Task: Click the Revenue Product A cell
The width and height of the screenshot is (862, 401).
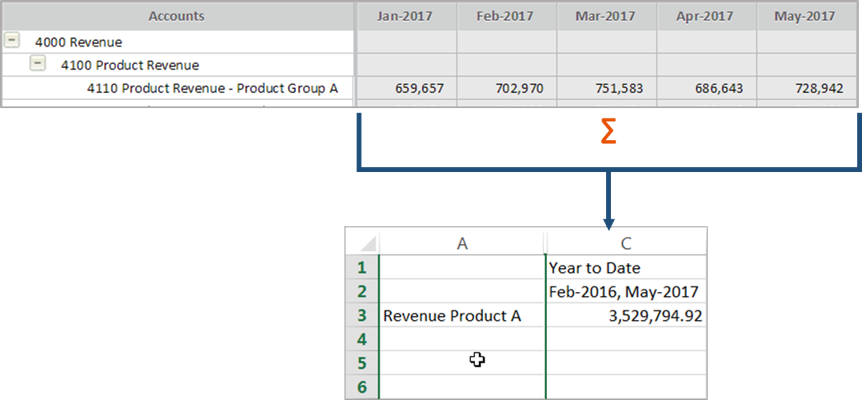Action: (x=462, y=315)
